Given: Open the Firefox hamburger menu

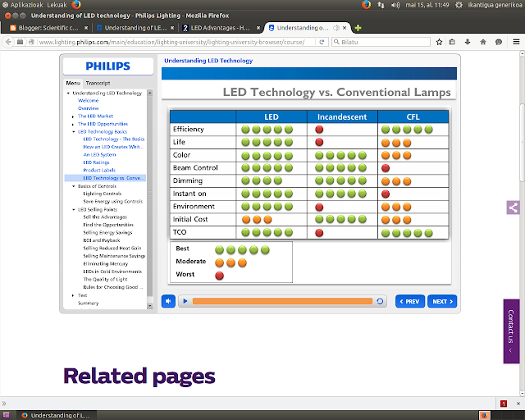Looking at the screenshot, I should point(516,42).
